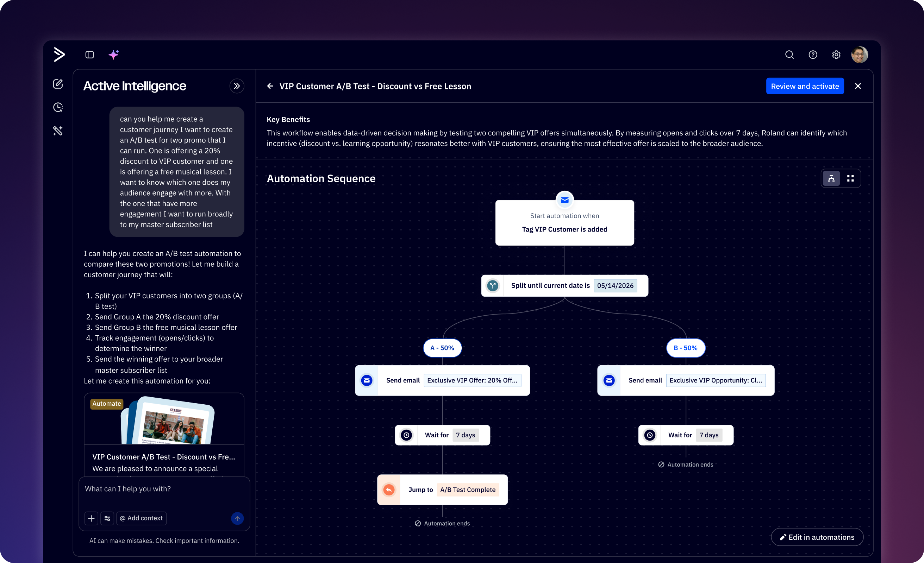Screen dimensions: 924x563
Task: Open the help question mark icon
Action: click(x=813, y=55)
